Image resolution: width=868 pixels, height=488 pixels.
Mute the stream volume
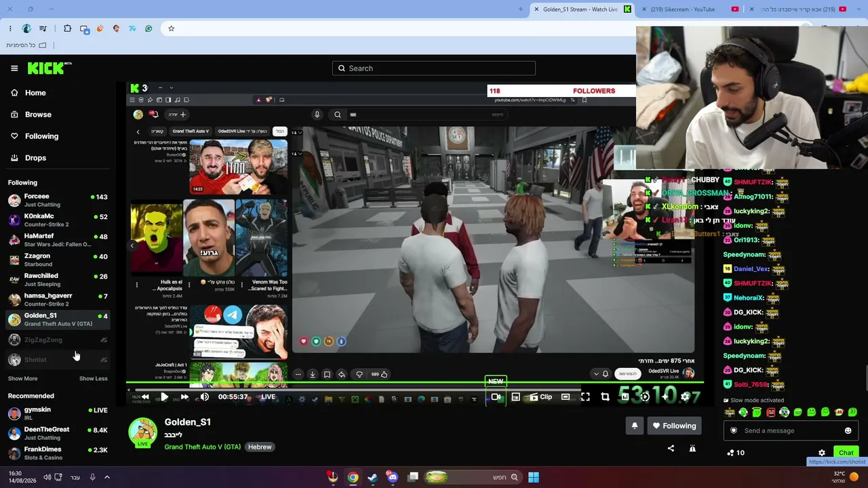204,397
